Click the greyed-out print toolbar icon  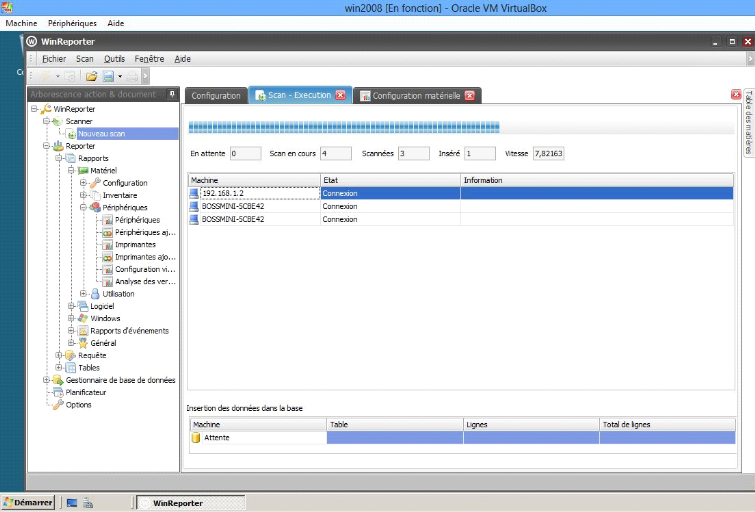pyautogui.click(x=132, y=76)
